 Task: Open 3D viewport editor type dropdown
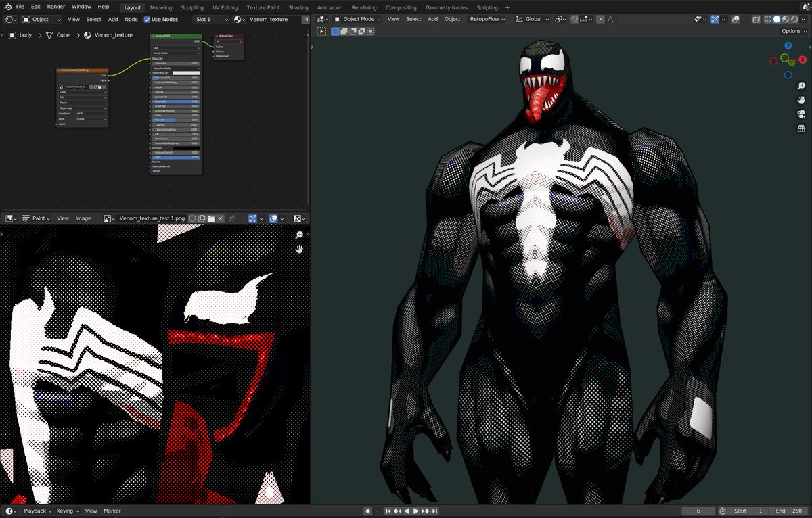(x=323, y=19)
